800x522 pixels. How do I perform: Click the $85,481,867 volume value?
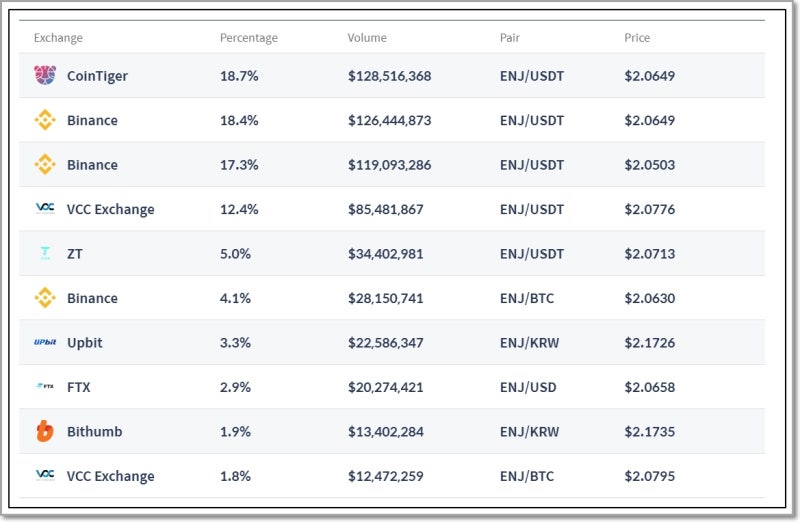[386, 209]
